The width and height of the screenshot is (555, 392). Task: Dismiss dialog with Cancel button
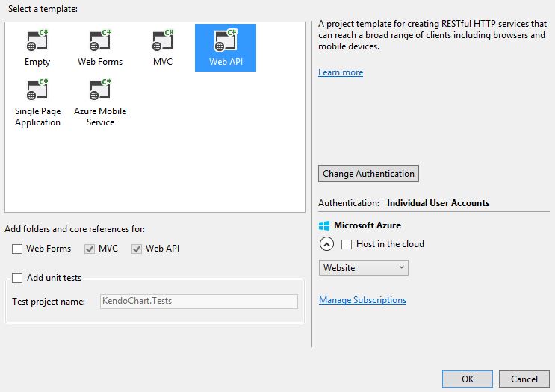click(x=524, y=379)
